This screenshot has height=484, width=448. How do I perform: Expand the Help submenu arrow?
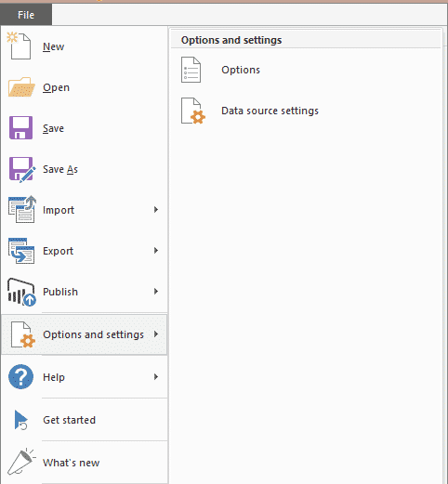tap(156, 376)
